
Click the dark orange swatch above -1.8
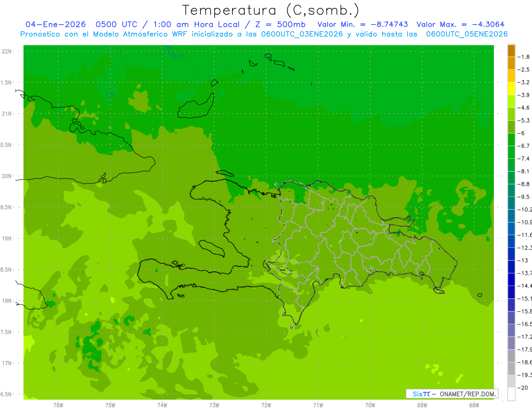pyautogui.click(x=511, y=51)
